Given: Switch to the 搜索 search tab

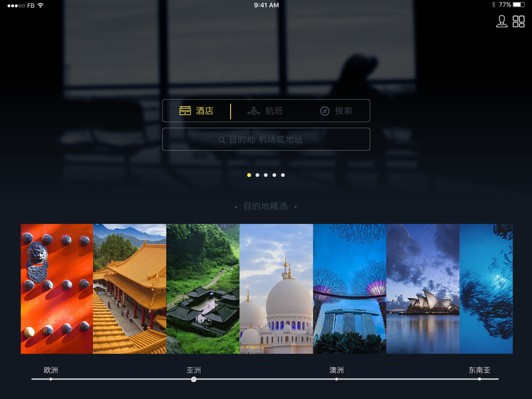Looking at the screenshot, I should point(336,111).
